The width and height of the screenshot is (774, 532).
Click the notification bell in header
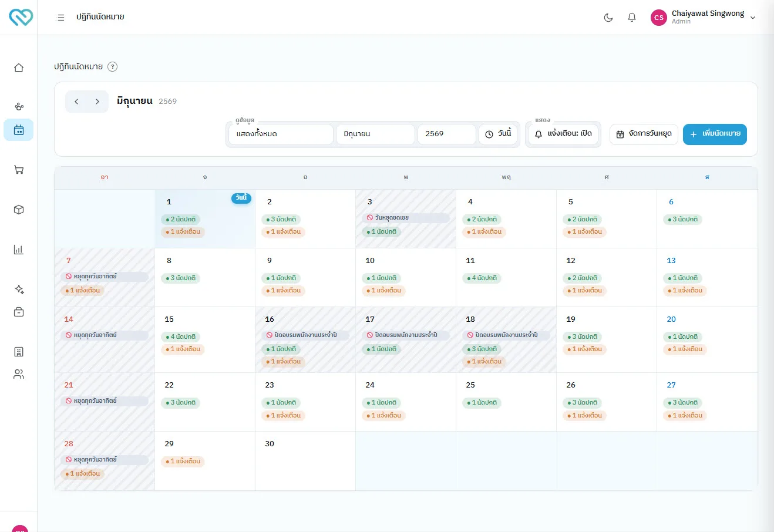click(x=632, y=18)
